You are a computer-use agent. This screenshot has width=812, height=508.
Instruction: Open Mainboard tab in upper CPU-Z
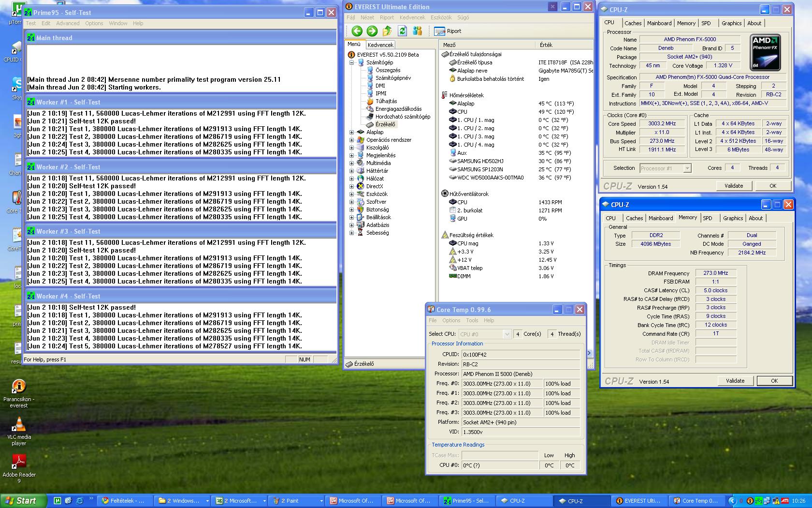click(x=659, y=23)
